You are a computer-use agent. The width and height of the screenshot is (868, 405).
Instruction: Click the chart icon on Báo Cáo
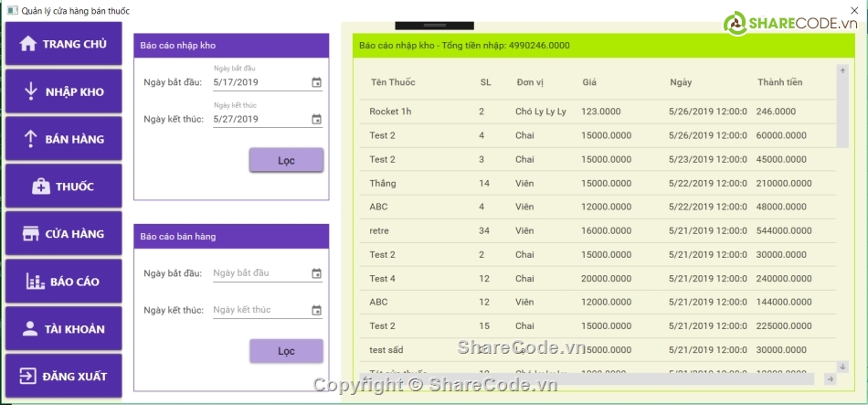[x=36, y=282]
